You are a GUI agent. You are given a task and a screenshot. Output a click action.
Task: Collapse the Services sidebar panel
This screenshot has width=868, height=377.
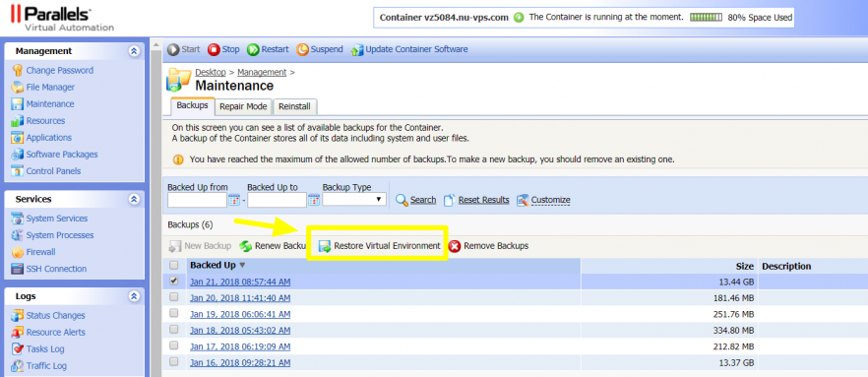[x=134, y=199]
